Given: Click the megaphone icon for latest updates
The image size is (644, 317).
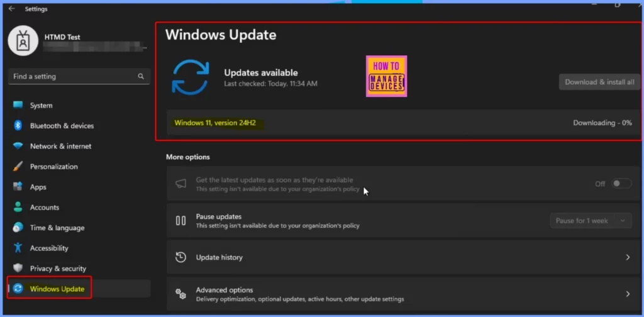Looking at the screenshot, I should [180, 184].
